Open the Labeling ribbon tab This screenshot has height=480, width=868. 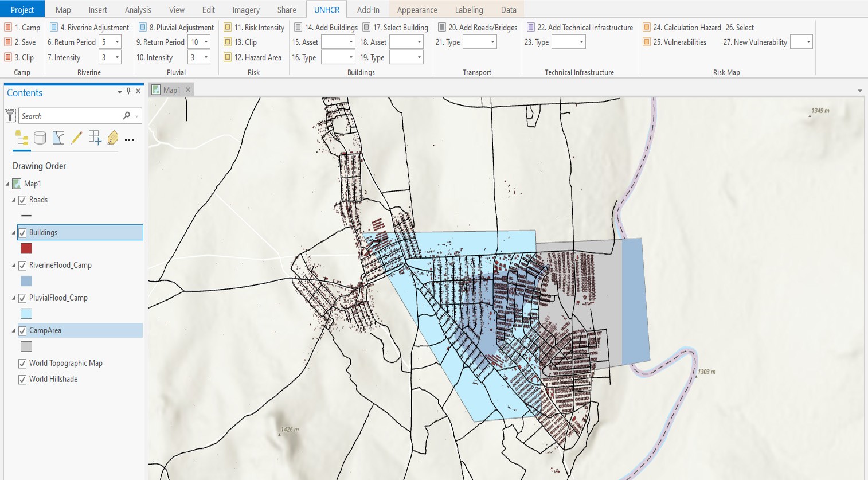point(469,9)
